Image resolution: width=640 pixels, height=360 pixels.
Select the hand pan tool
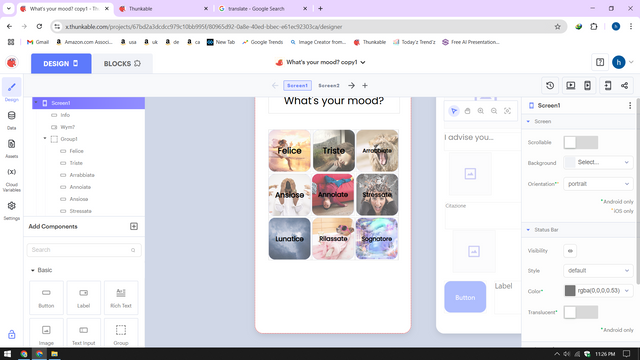pos(467,111)
